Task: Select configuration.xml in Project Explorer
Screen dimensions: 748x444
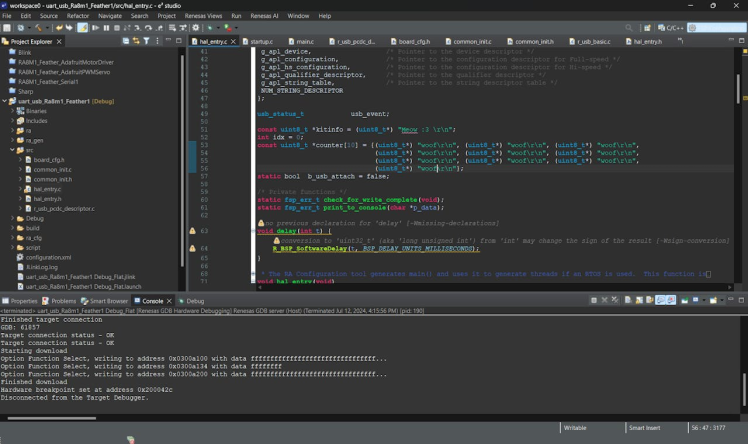Action: pyautogui.click(x=48, y=257)
